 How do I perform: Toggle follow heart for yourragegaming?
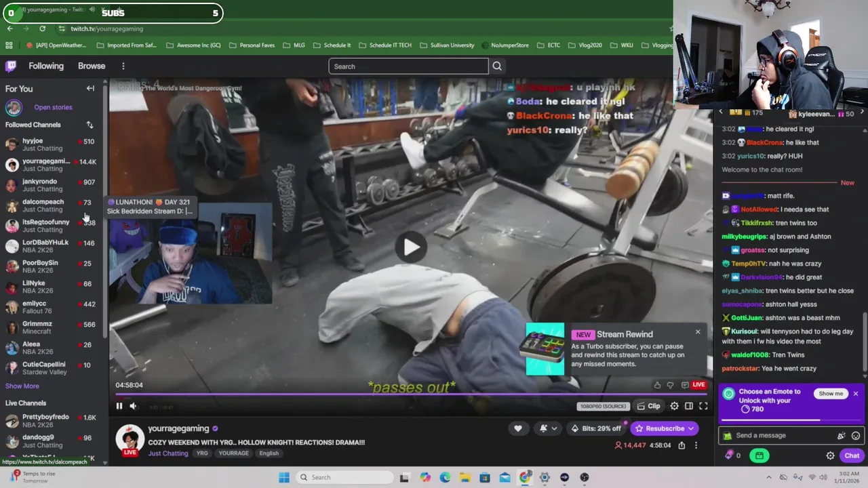coord(518,428)
